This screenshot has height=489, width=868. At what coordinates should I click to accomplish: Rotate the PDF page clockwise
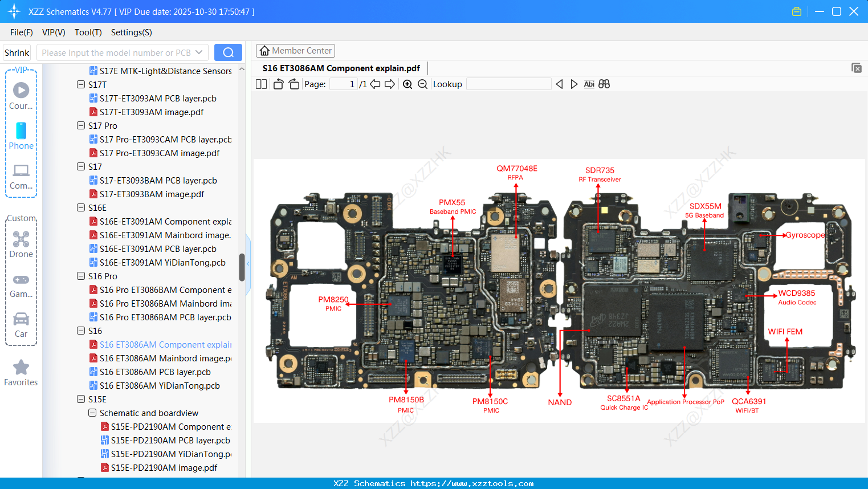pyautogui.click(x=293, y=84)
